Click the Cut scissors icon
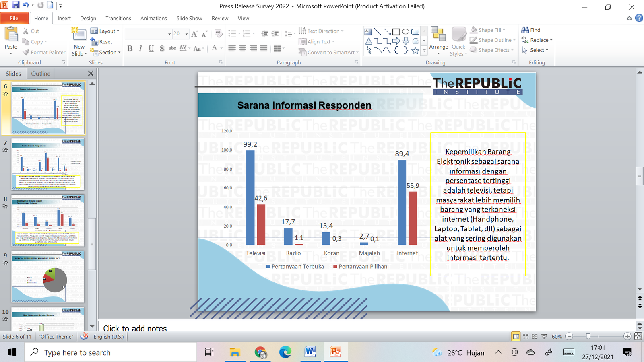 (26, 31)
